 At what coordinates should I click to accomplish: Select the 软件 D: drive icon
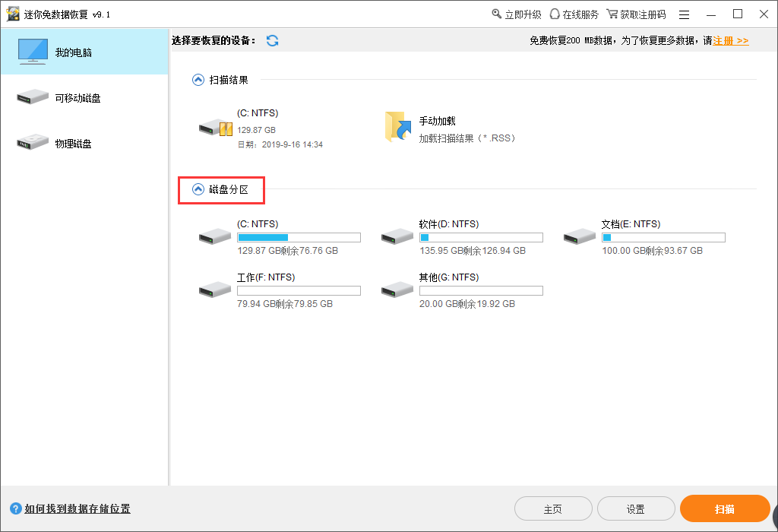point(397,236)
